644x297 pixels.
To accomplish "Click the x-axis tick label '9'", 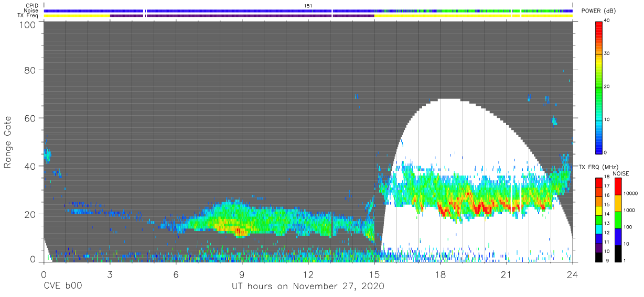I will 242,274.
